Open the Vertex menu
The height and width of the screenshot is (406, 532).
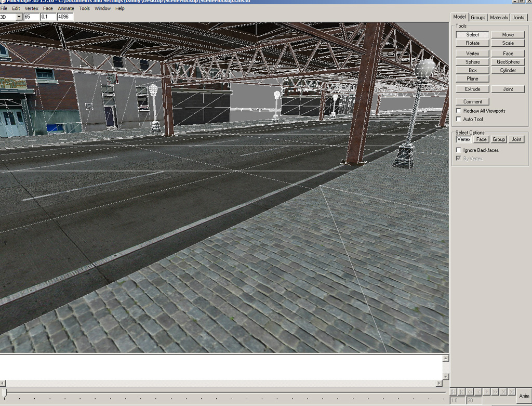click(32, 8)
